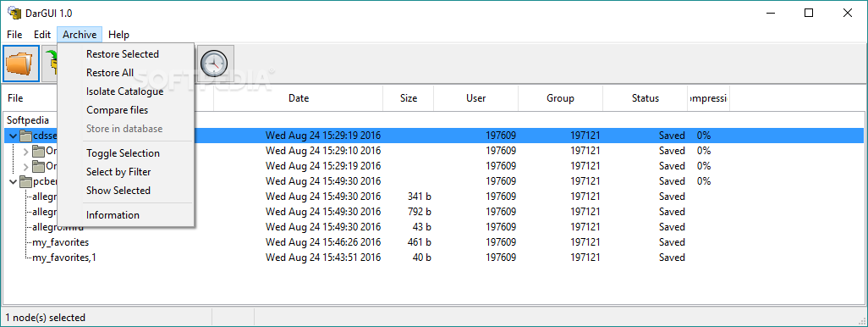Expand the subfolder dated 15:29:10
The width and height of the screenshot is (868, 327).
(25, 151)
